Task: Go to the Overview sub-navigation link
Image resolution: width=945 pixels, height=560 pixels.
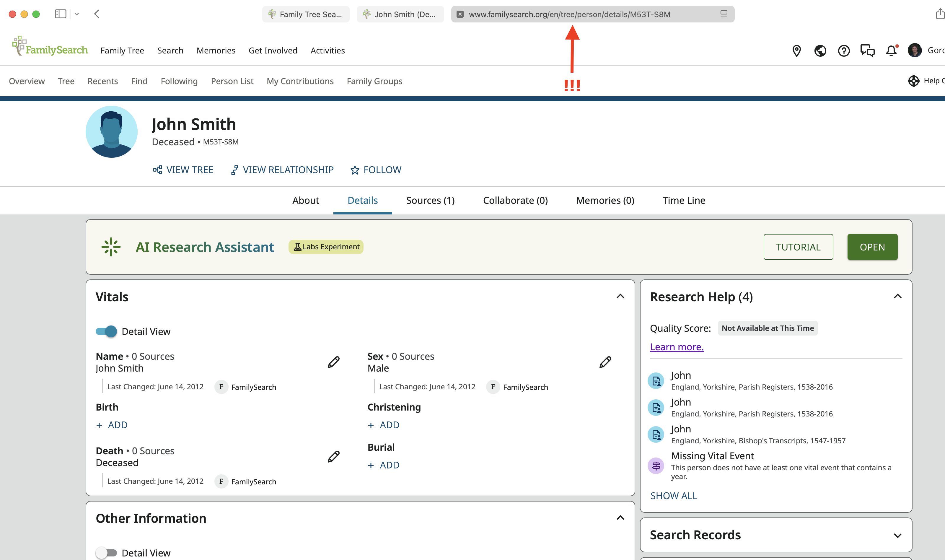Action: [x=27, y=81]
